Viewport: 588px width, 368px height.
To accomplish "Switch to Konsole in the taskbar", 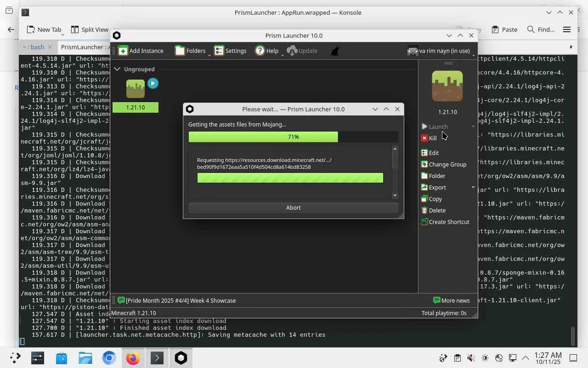I will (157, 358).
